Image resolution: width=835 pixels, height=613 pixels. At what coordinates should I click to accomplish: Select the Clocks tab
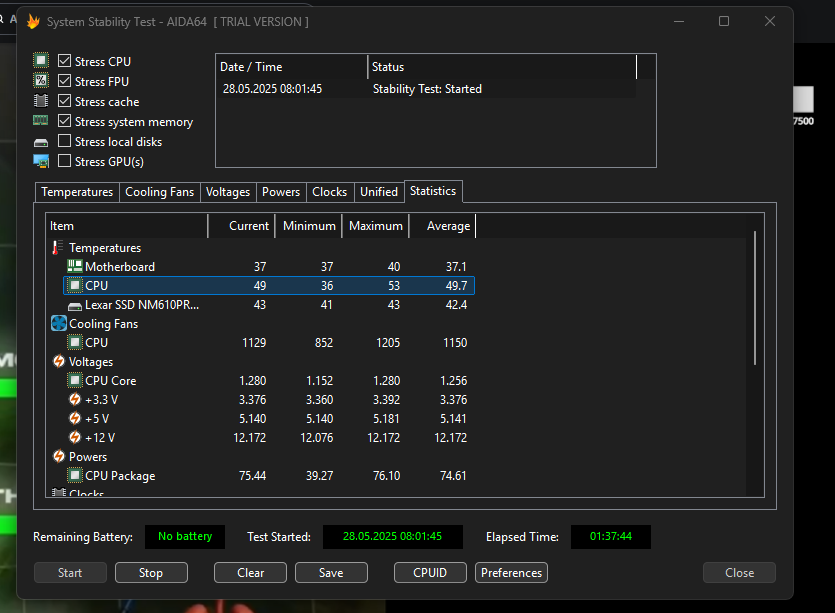coord(329,192)
